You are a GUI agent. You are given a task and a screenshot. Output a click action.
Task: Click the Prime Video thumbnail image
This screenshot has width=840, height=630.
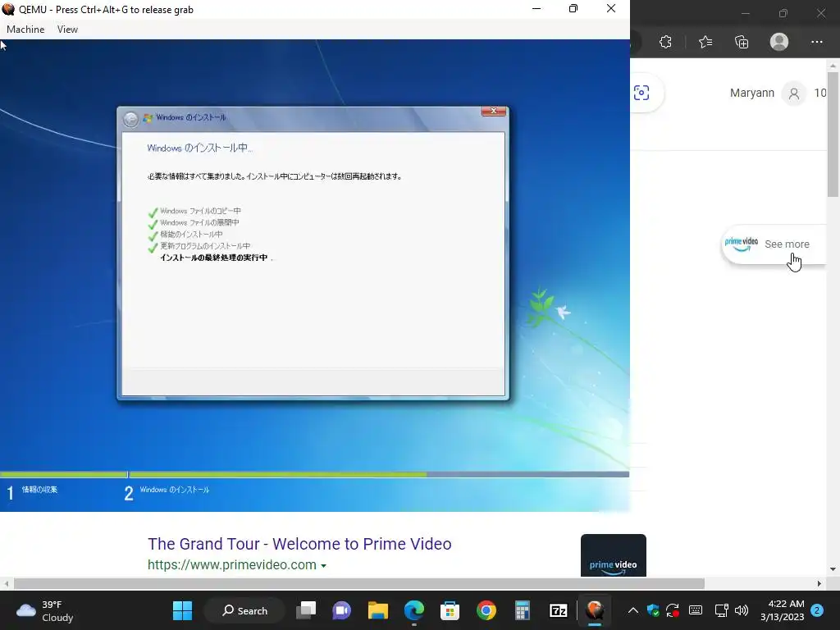click(x=614, y=555)
